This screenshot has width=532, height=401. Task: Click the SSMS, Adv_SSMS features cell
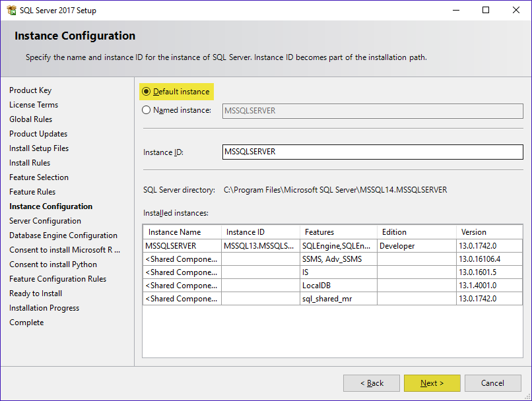pos(339,259)
